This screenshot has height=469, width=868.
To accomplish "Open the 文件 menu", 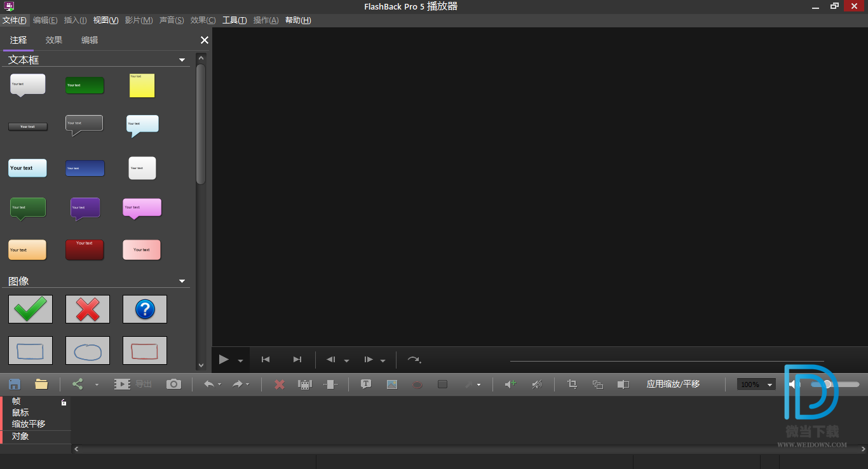I will click(14, 20).
